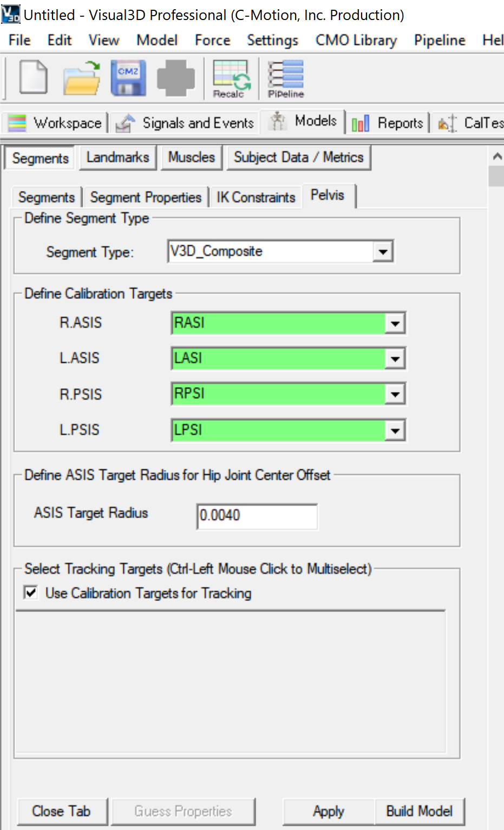Click the Apply button
Viewport: 504px width, 830px height.
pyautogui.click(x=329, y=811)
